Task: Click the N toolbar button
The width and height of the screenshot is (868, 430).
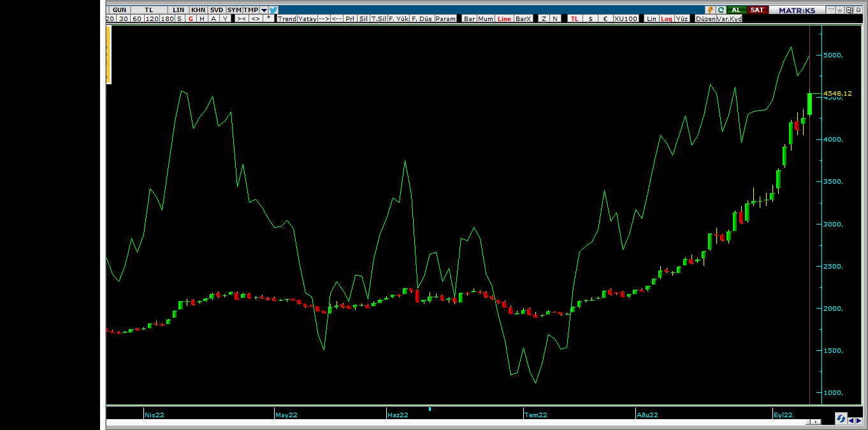Action: coord(555,19)
